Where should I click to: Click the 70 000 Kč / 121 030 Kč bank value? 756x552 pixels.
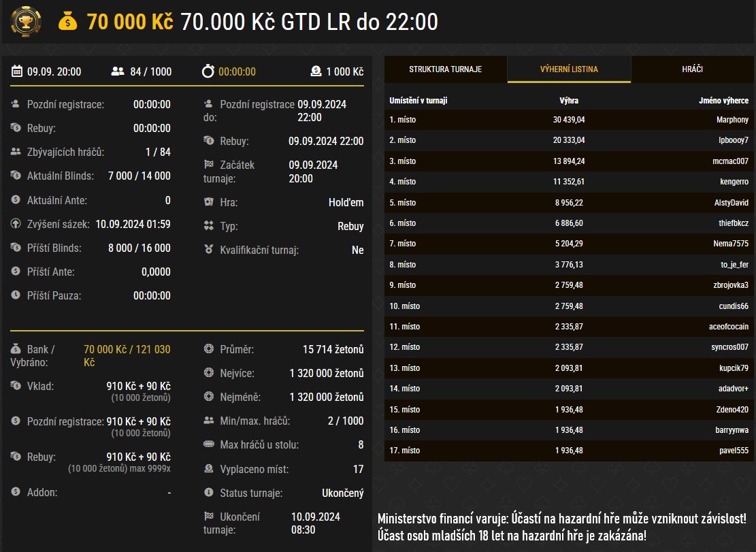coord(127,355)
